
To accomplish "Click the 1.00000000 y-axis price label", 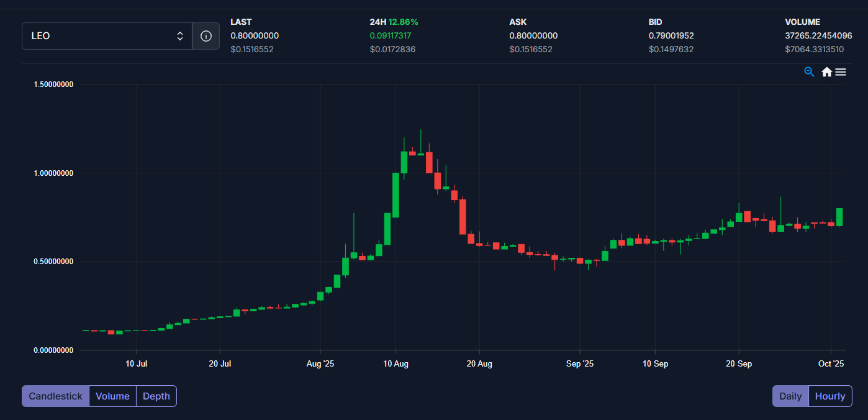I will click(53, 173).
